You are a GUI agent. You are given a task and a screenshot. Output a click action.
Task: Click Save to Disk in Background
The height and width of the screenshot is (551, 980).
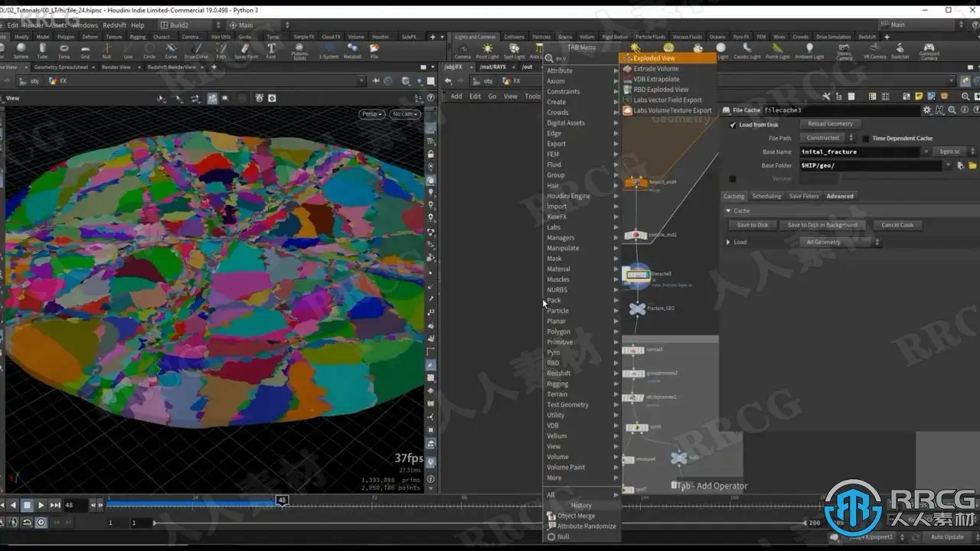click(822, 225)
